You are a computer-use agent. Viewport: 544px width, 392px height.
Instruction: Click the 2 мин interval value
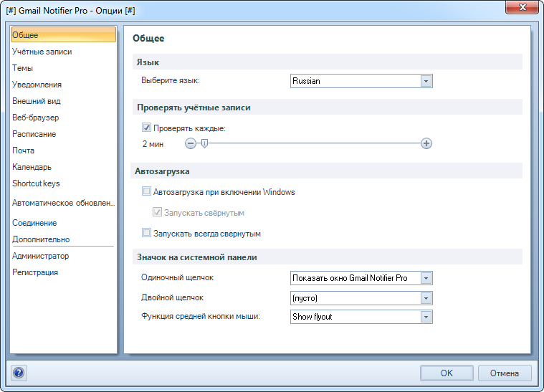point(153,144)
